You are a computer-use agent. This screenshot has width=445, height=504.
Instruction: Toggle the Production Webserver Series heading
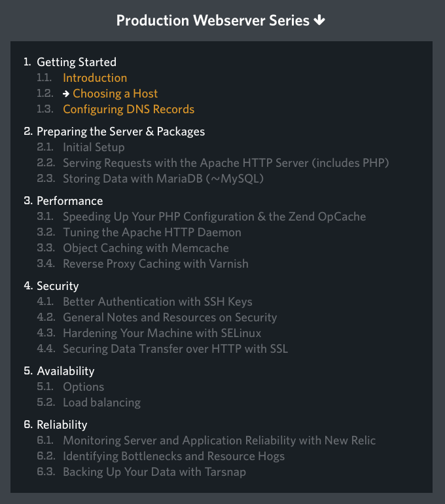(213, 20)
